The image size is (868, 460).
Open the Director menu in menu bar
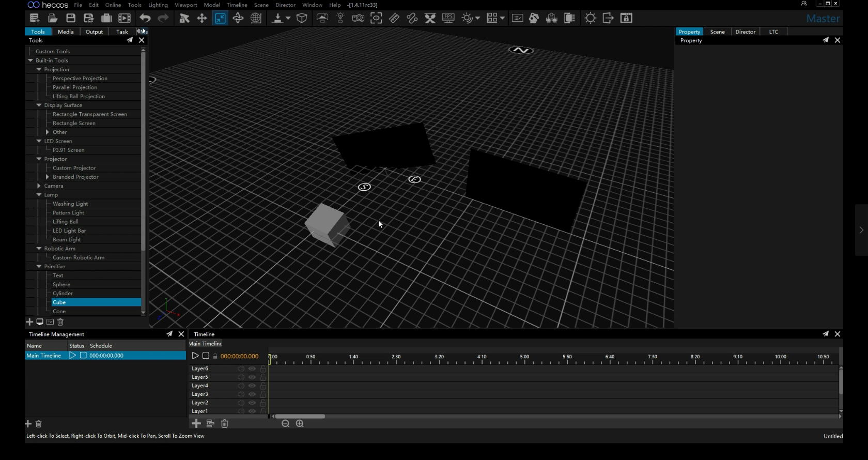pos(285,5)
